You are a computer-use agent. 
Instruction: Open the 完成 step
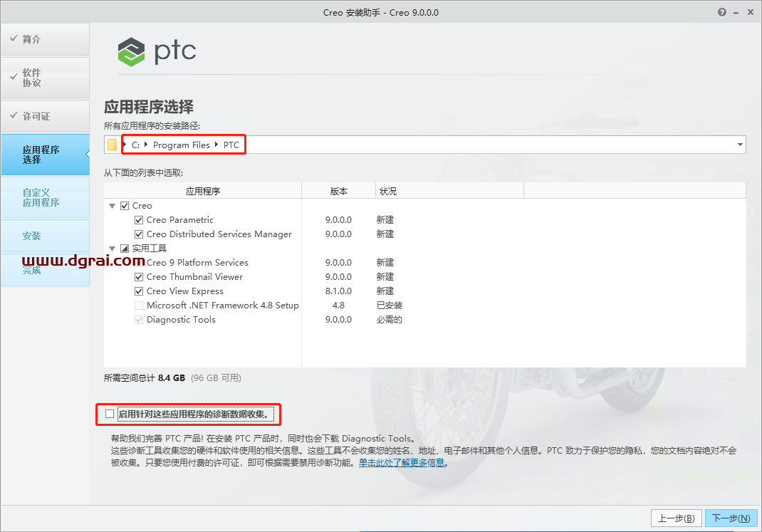point(45,270)
